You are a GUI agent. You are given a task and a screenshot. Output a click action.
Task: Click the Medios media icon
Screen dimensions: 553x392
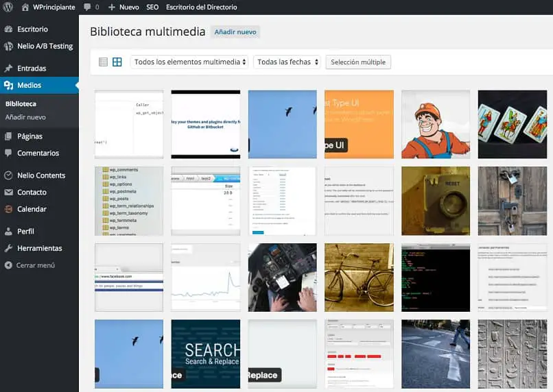(x=8, y=85)
